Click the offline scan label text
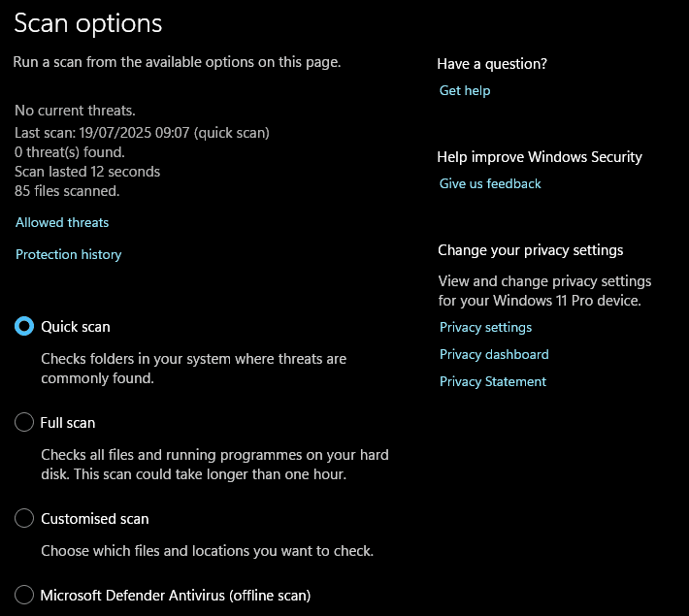689x616 pixels. click(176, 596)
